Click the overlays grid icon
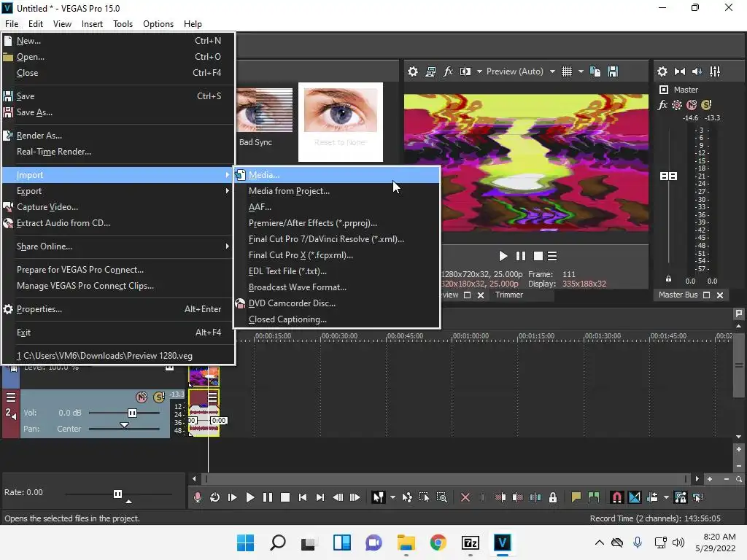 (566, 71)
